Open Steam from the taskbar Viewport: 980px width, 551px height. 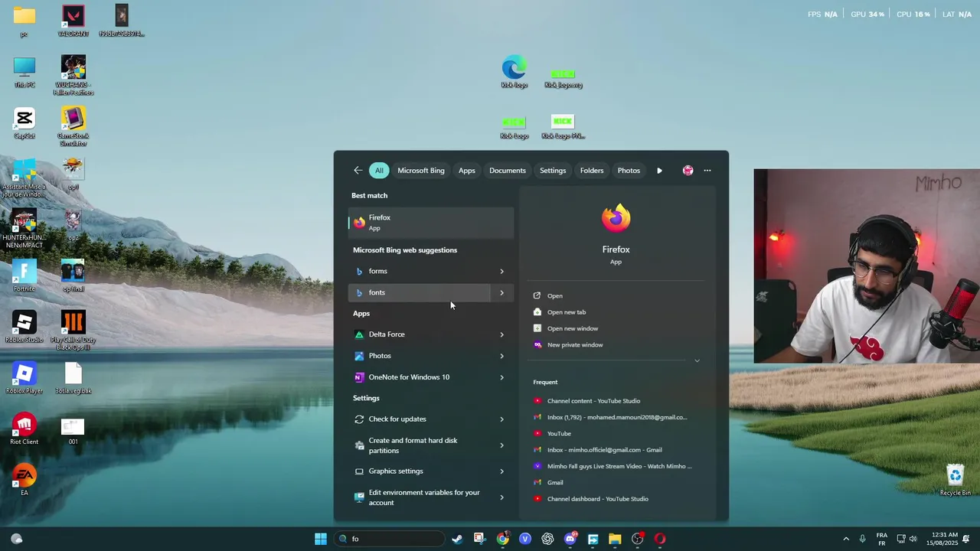pyautogui.click(x=457, y=539)
